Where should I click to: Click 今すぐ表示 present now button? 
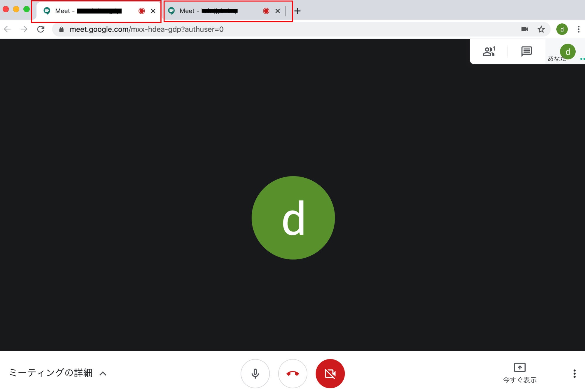coord(520,373)
